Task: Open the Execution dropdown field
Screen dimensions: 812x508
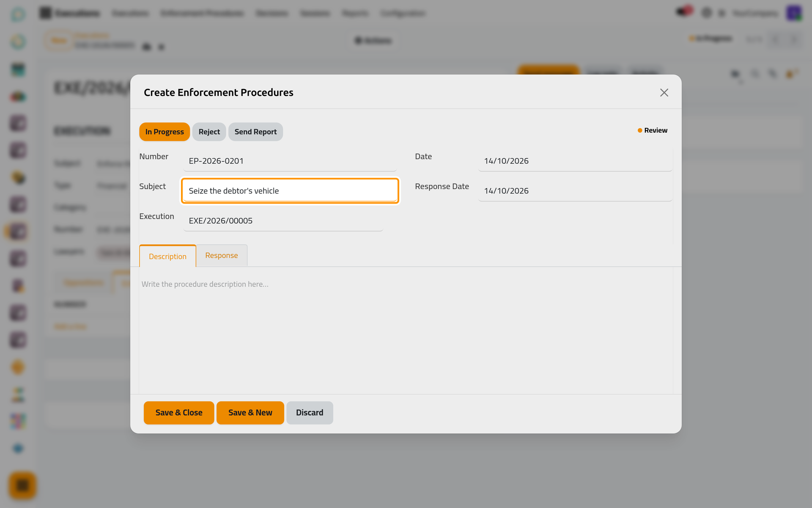Action: pyautogui.click(x=283, y=221)
